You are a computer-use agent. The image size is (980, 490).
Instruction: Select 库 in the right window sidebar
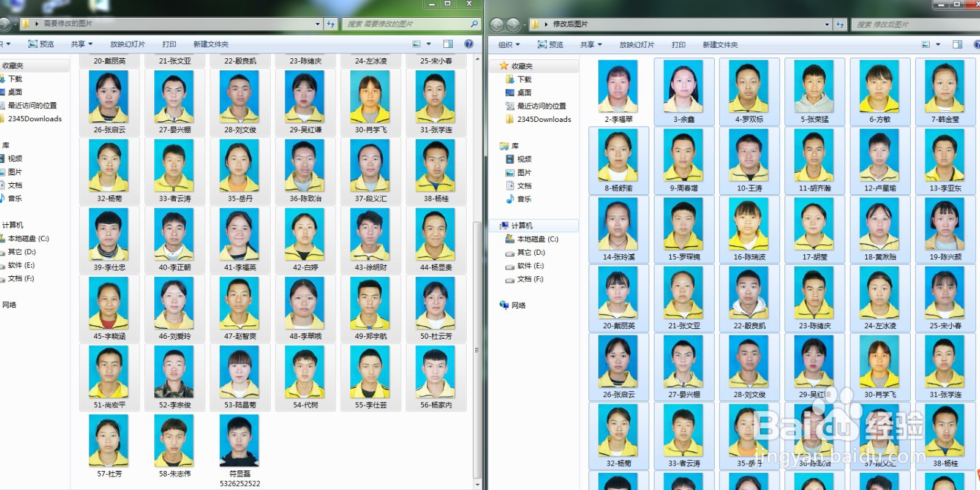click(x=510, y=146)
